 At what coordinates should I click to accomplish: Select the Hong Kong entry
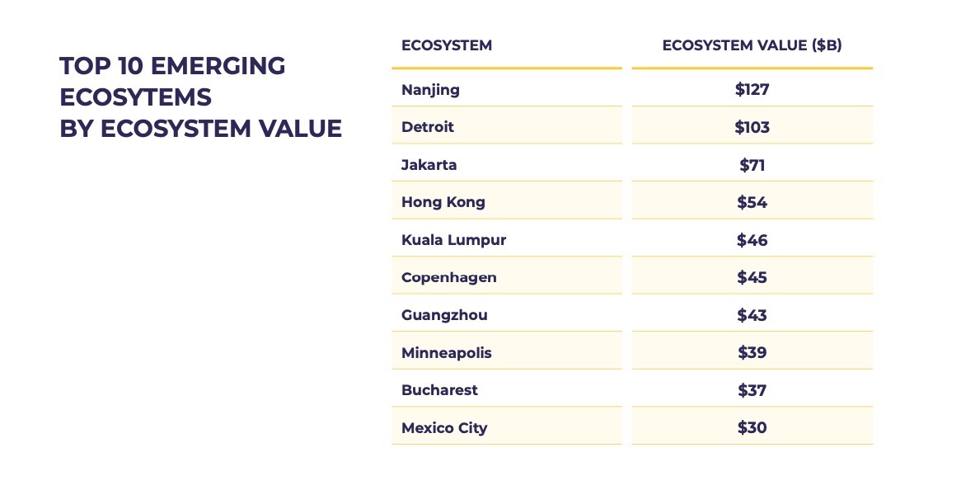443,202
